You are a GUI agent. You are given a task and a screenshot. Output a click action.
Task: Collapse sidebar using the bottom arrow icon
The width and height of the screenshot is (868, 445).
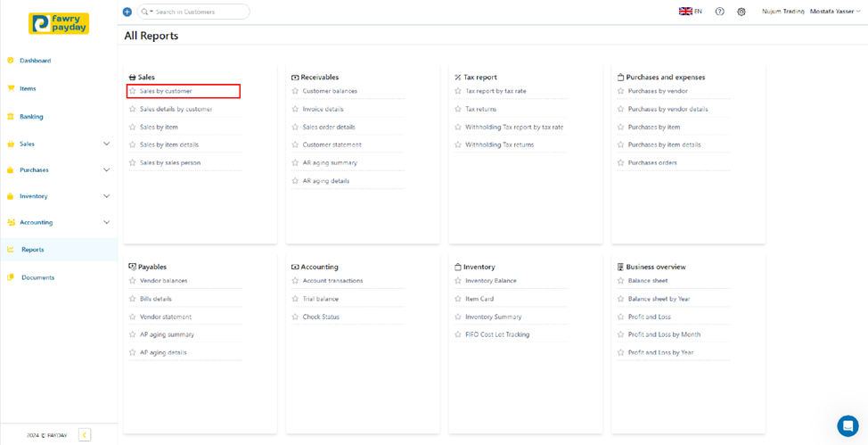coord(85,434)
